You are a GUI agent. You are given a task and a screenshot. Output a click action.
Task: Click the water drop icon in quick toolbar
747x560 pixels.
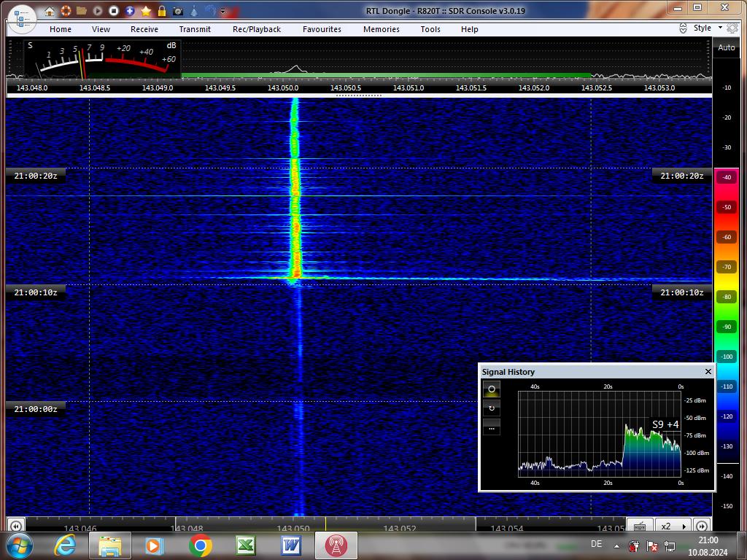(x=194, y=10)
